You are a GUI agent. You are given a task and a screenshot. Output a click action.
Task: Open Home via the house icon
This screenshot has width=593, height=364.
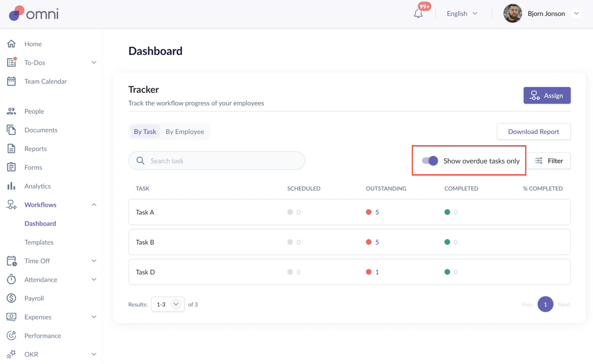point(11,44)
